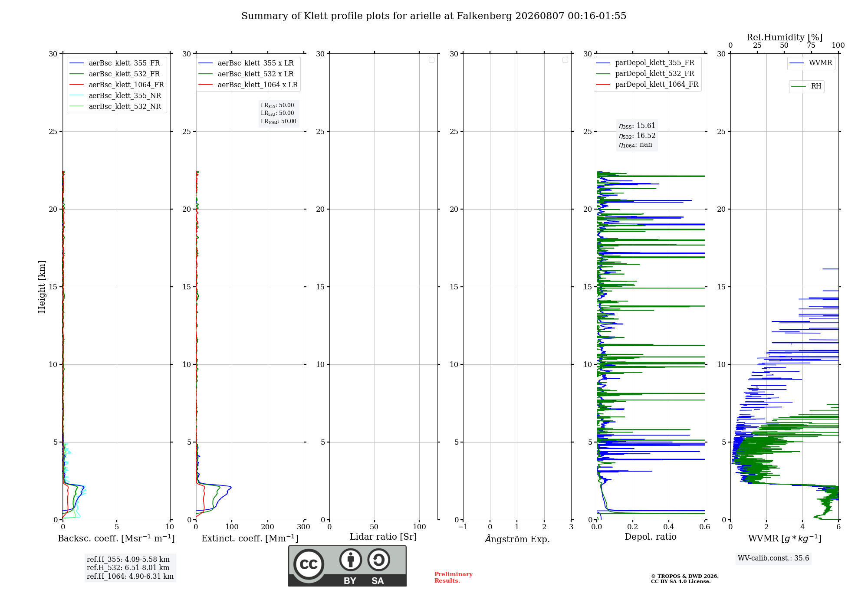The width and height of the screenshot is (868, 590).
Task: Click the Creative Commons CC logo icon
Action: click(x=309, y=564)
